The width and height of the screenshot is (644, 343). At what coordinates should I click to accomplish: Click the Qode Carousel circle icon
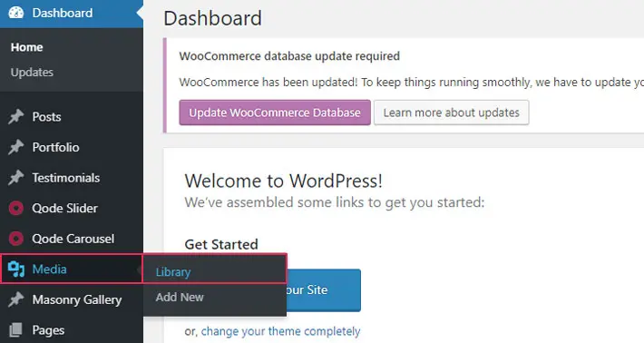[16, 239]
